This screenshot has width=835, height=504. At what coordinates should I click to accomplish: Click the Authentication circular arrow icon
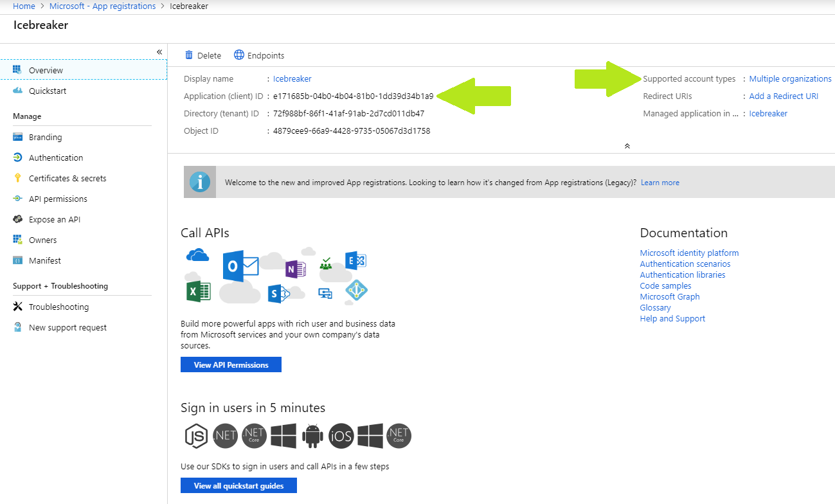point(17,157)
